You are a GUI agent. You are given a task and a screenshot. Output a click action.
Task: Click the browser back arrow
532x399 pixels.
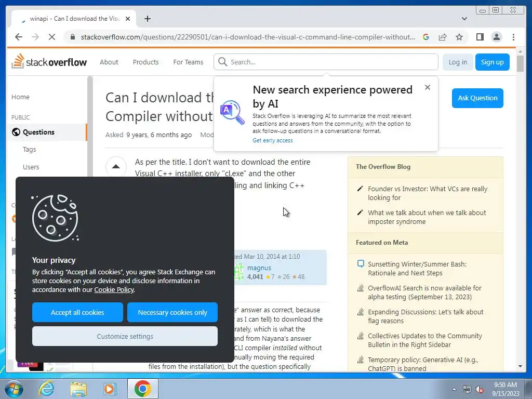19,37
